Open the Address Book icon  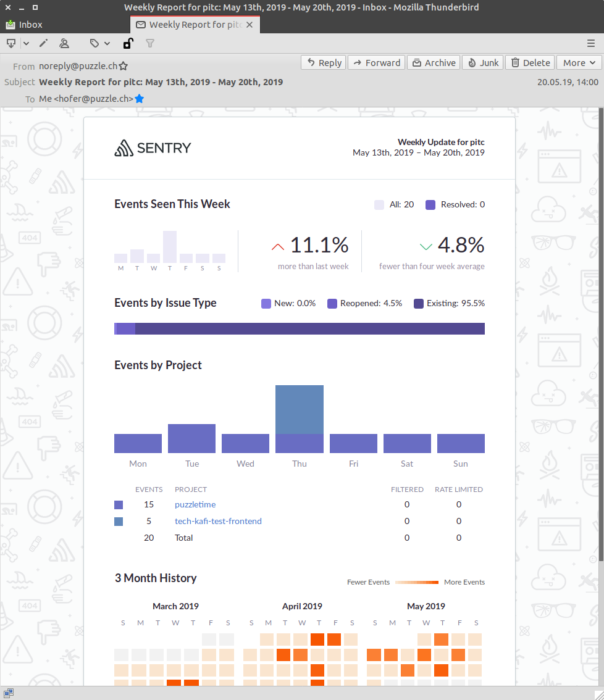tap(64, 43)
